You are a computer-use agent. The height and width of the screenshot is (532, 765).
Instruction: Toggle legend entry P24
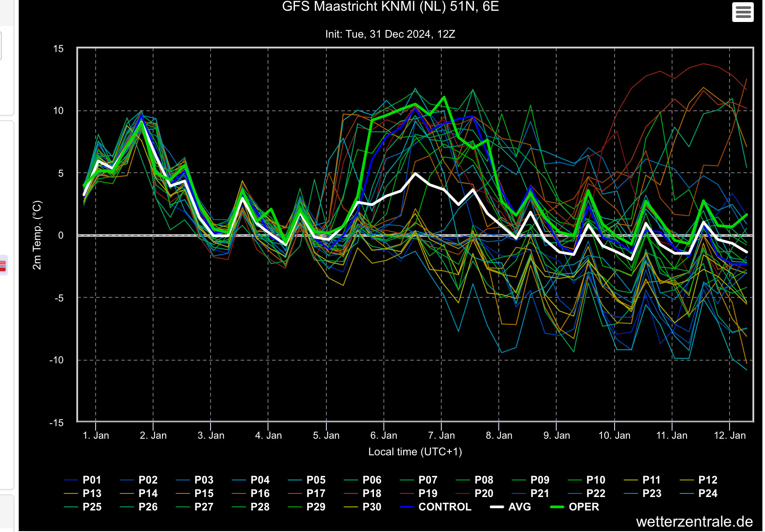pyautogui.click(x=699, y=493)
